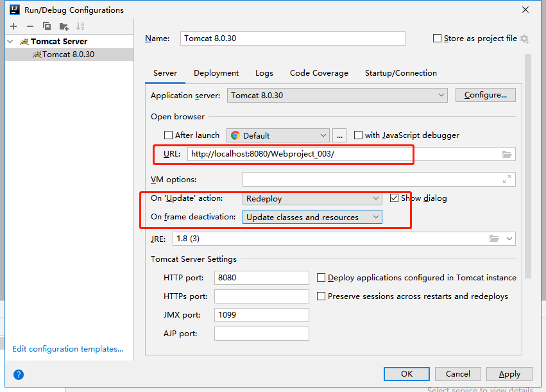Screen dimensions: 546x392
Task: Enable Preserve sessions across restarts and redeploys
Action: pyautogui.click(x=321, y=296)
